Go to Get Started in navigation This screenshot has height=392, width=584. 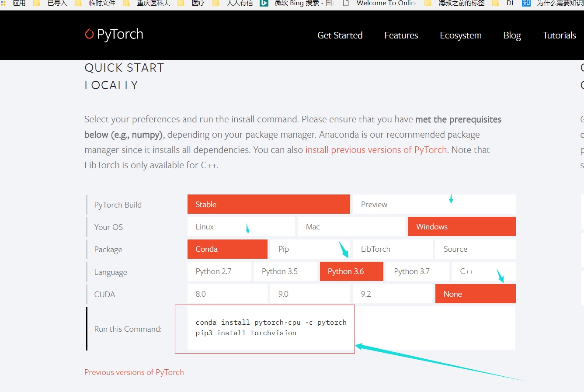click(340, 35)
